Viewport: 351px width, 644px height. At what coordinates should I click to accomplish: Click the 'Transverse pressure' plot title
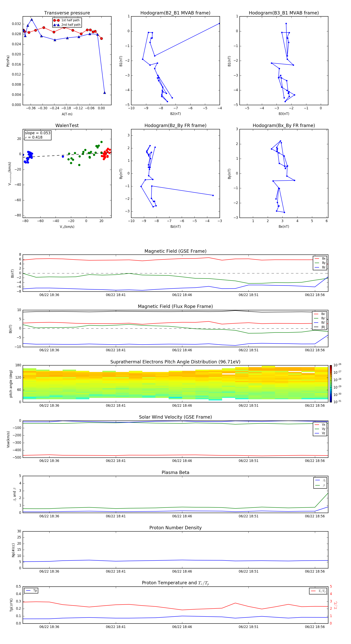point(67,13)
